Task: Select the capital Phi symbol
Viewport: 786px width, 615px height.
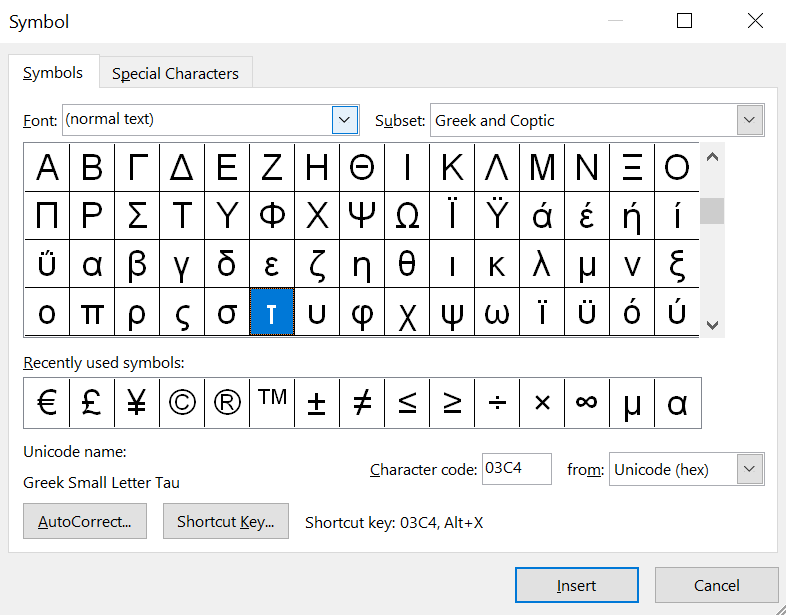Action: tap(272, 216)
